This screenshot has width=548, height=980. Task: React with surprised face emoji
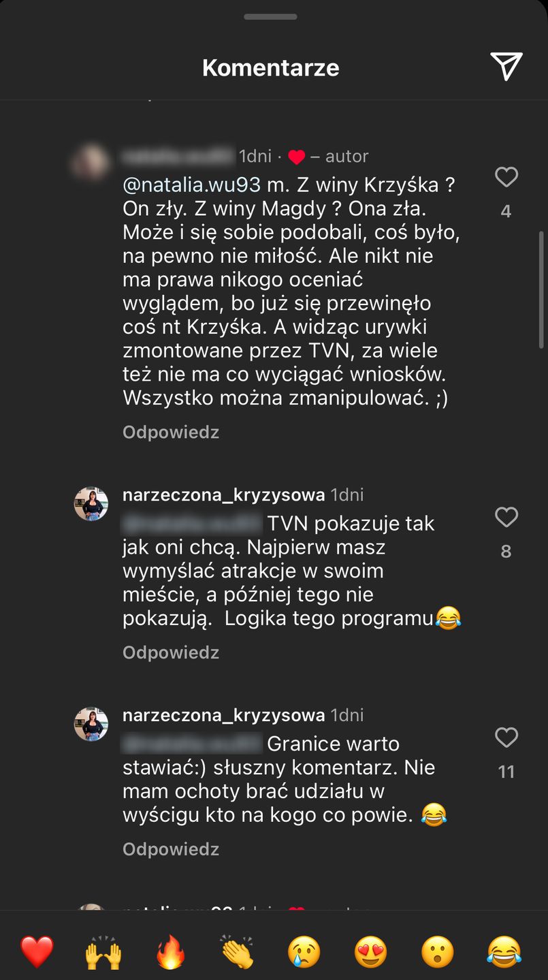pyautogui.click(x=437, y=951)
